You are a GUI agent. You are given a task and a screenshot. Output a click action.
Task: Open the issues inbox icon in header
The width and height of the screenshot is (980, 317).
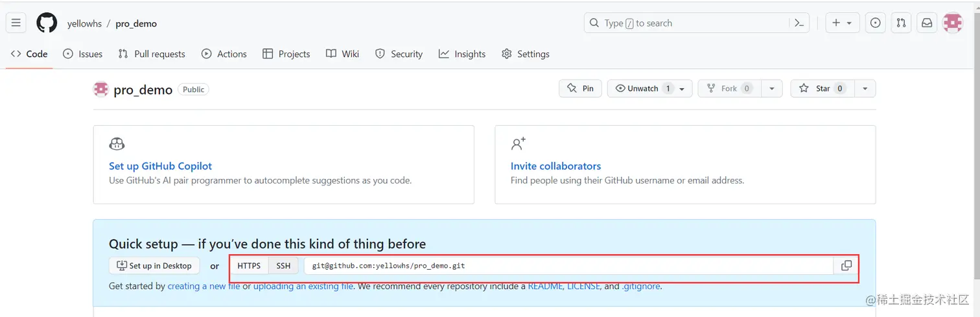(876, 23)
